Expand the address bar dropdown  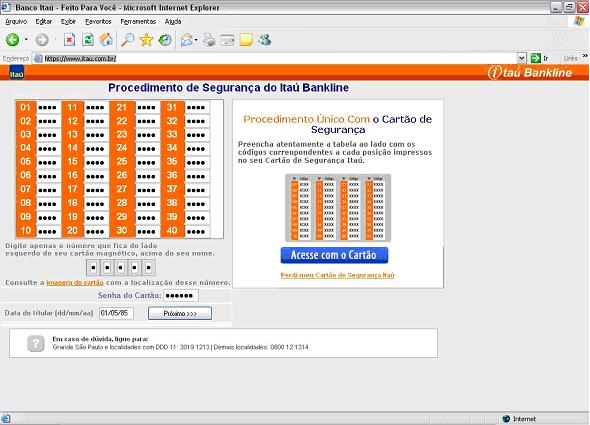pyautogui.click(x=521, y=58)
